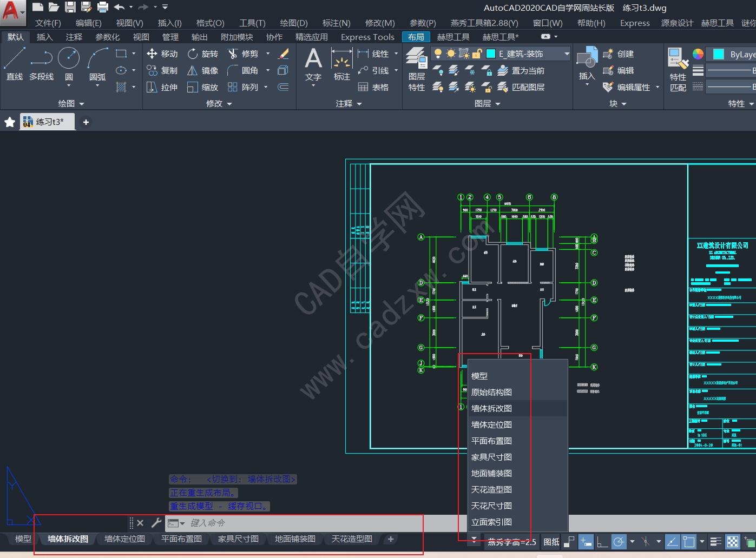Expand the 块 panel
Viewport: 756px width, 558px height.
pyautogui.click(x=617, y=103)
